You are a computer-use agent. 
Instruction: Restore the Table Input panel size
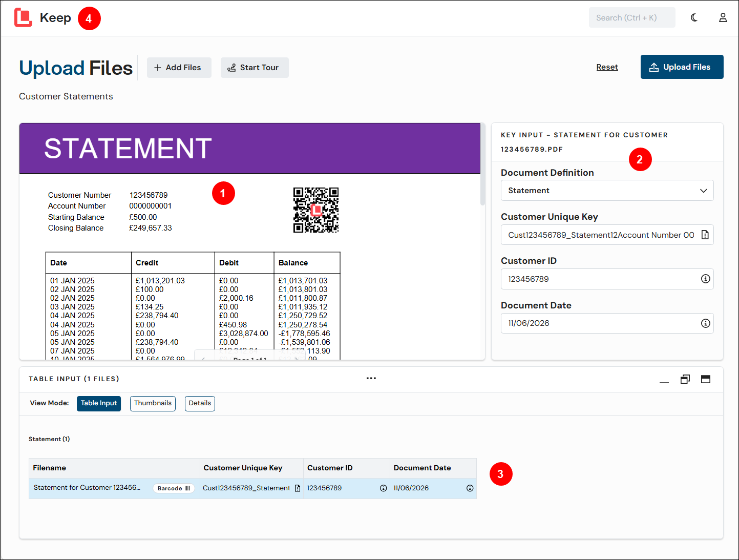pyautogui.click(x=685, y=379)
